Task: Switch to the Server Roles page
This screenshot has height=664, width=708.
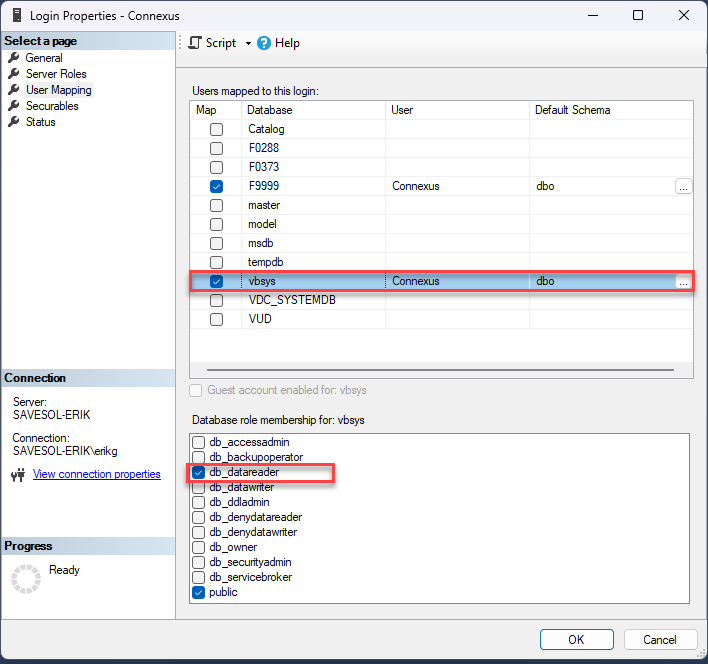Action: point(56,74)
